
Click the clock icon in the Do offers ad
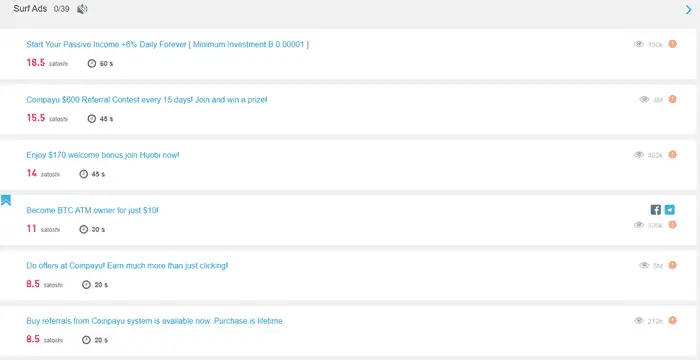pos(86,285)
